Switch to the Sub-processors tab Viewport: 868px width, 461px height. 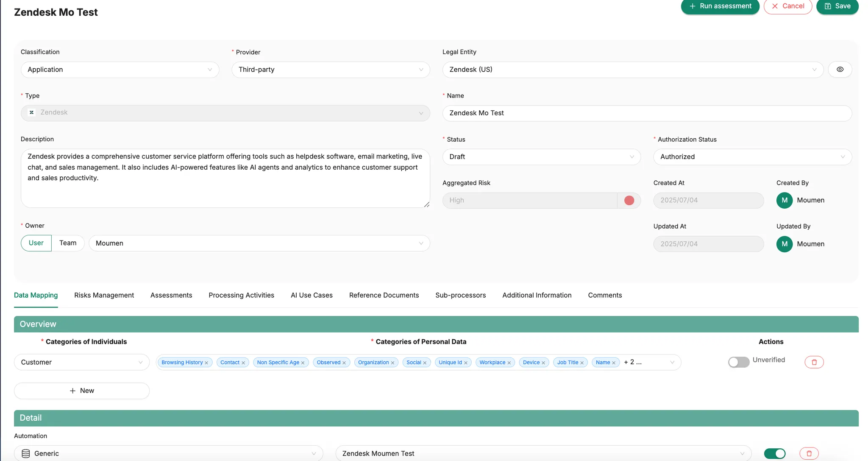(460, 295)
